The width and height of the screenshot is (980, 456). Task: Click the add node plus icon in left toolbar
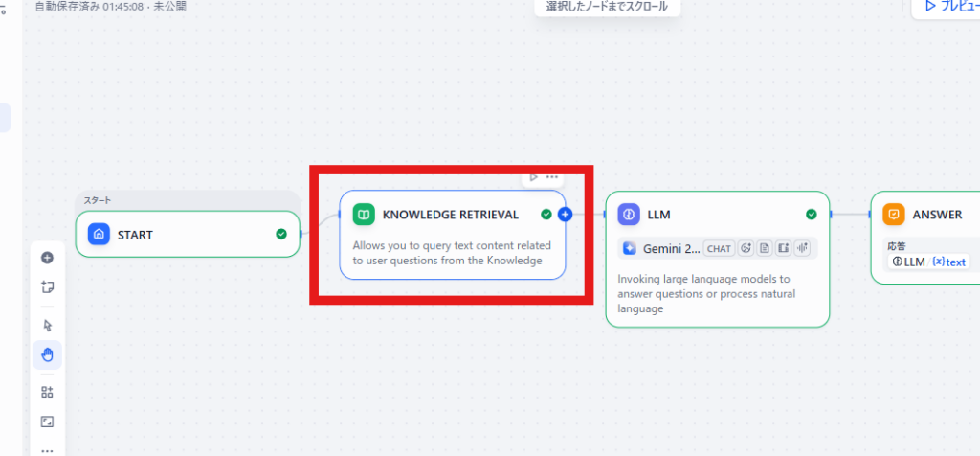coord(47,257)
